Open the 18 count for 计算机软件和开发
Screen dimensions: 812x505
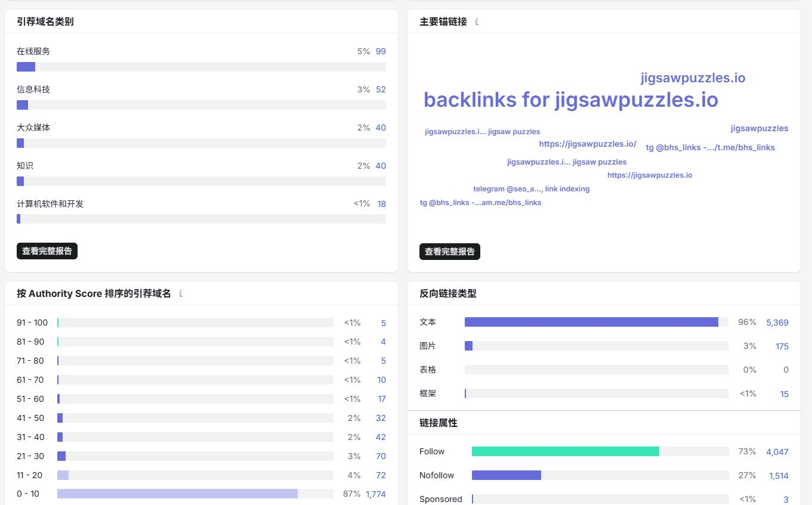click(x=382, y=204)
